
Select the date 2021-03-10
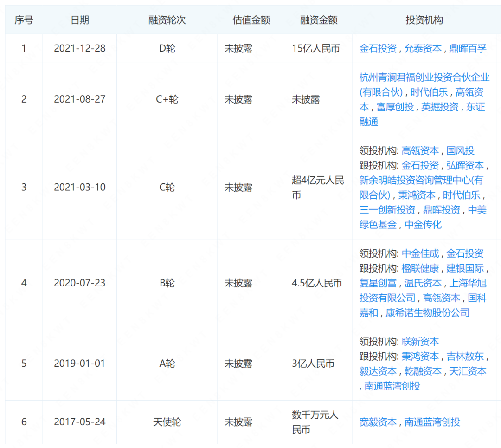pos(80,188)
